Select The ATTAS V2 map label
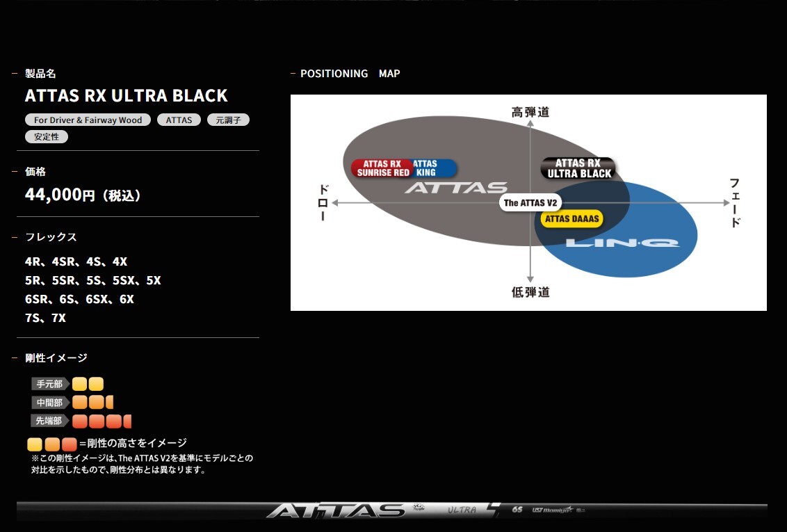This screenshot has width=787, height=532. [530, 203]
